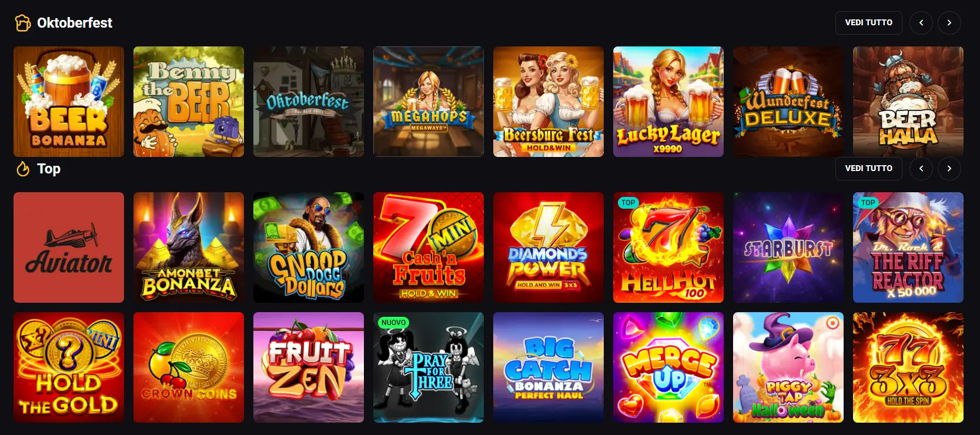This screenshot has width=980, height=435.
Task: Select the Merge Up game tile
Action: pos(668,367)
